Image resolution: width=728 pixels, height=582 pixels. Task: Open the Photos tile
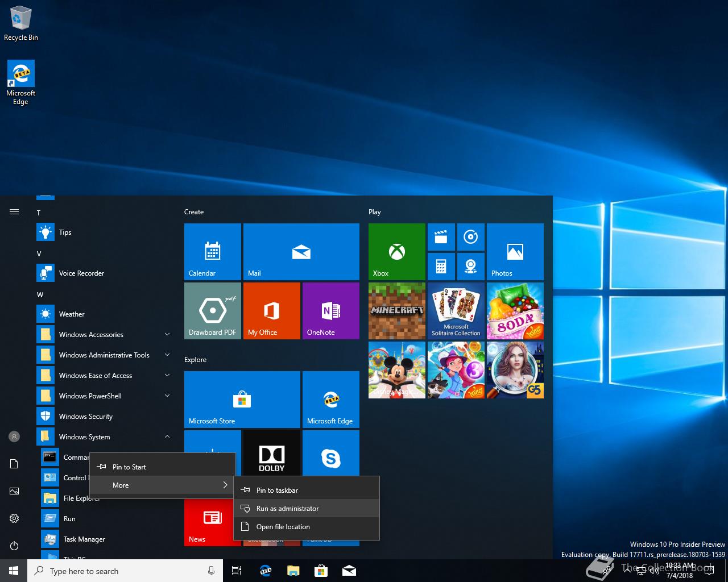click(x=515, y=252)
